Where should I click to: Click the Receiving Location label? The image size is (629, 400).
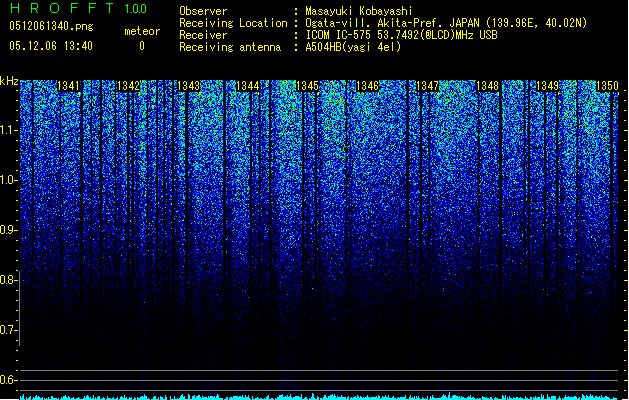click(x=233, y=23)
